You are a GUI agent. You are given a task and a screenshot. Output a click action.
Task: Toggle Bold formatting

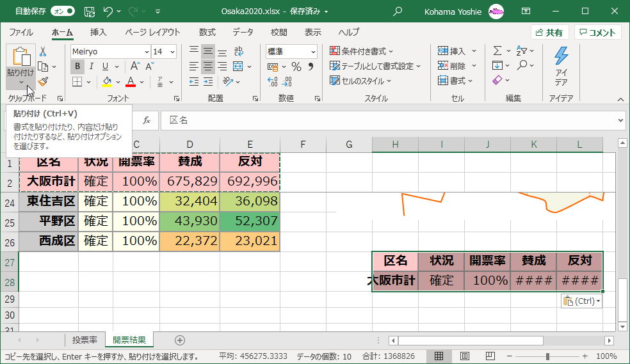[77, 67]
